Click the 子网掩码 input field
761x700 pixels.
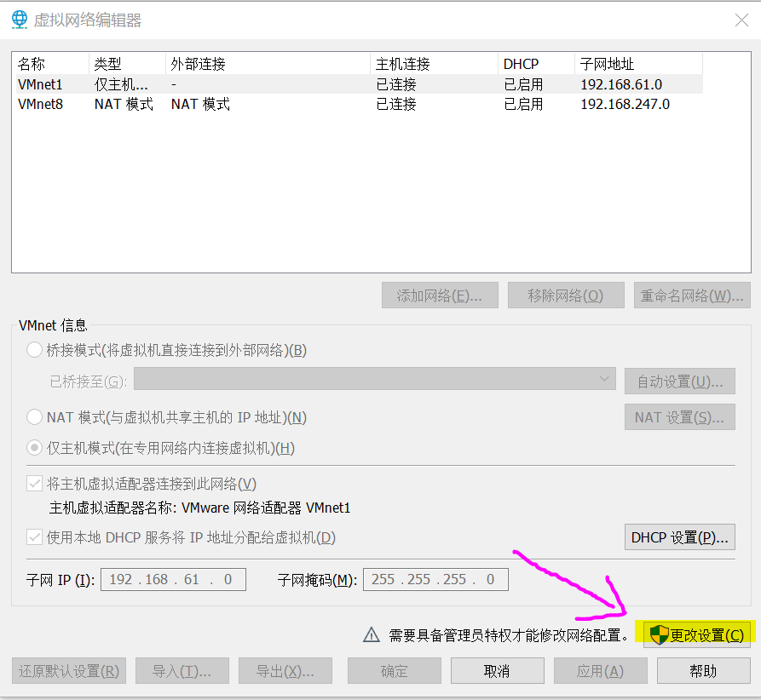click(435, 579)
